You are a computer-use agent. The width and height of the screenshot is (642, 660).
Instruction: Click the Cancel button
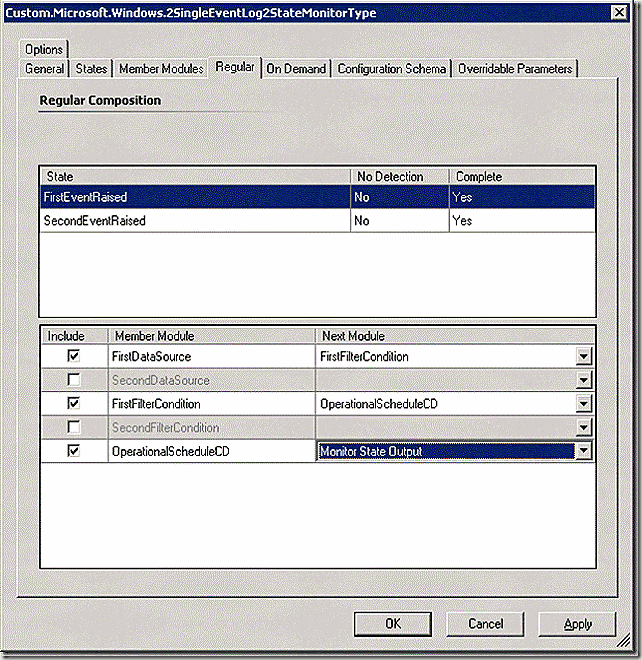point(485,624)
